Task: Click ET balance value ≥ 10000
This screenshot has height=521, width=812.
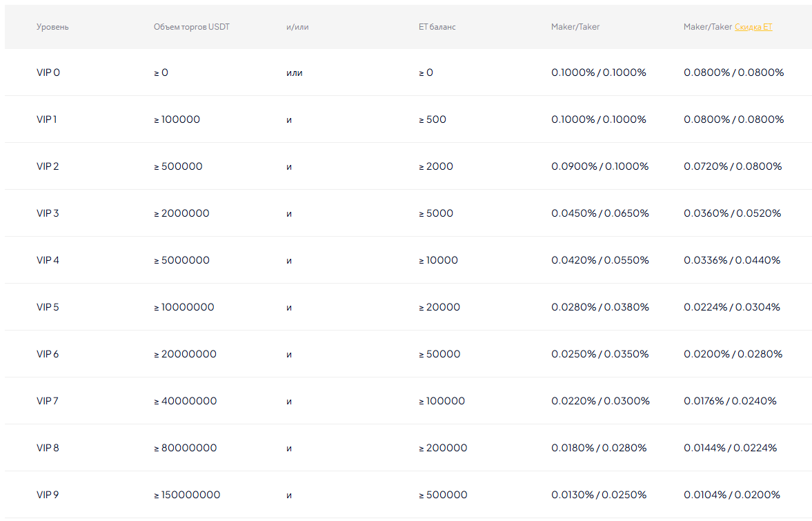Action: point(438,261)
